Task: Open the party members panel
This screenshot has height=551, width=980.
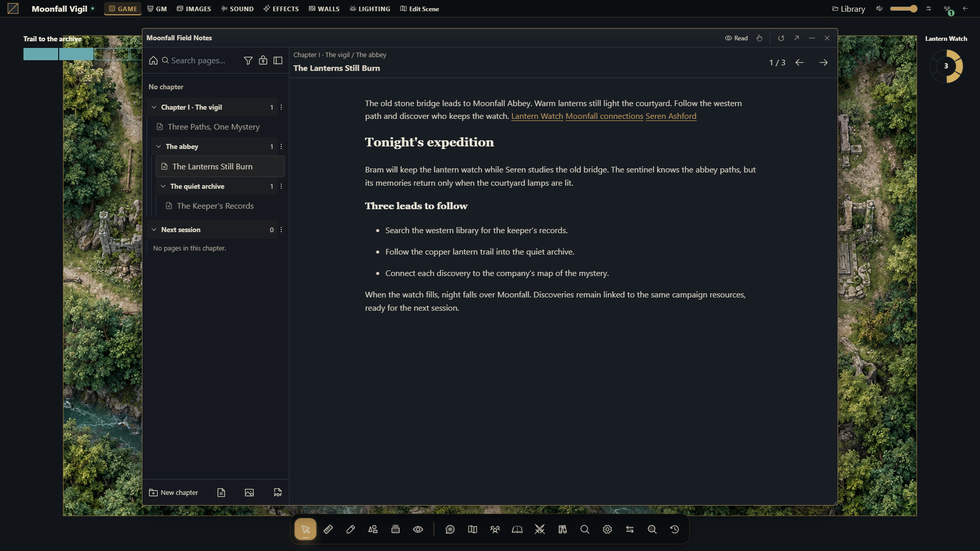Action: [x=495, y=529]
